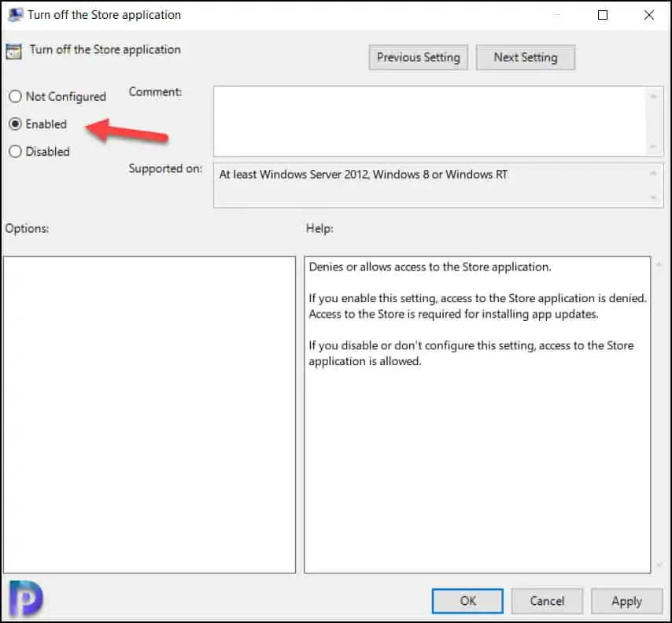Apply the policy changes
The height and width of the screenshot is (623, 672).
point(626,601)
